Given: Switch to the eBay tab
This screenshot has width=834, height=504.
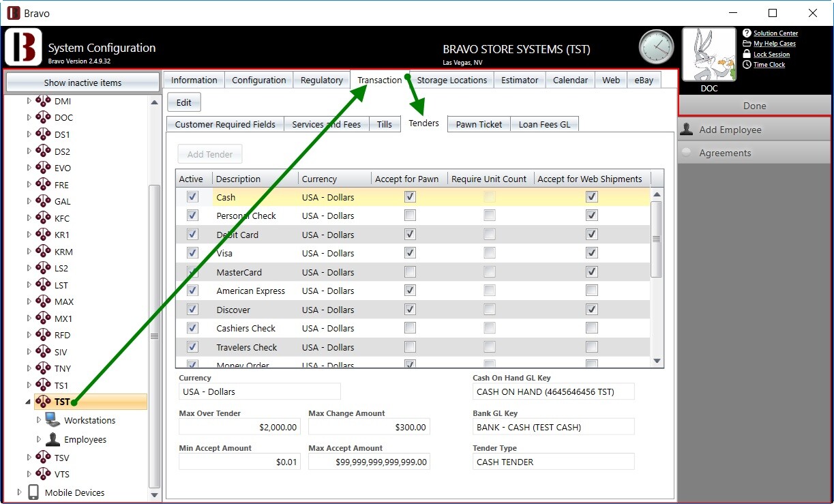Looking at the screenshot, I should pos(644,80).
